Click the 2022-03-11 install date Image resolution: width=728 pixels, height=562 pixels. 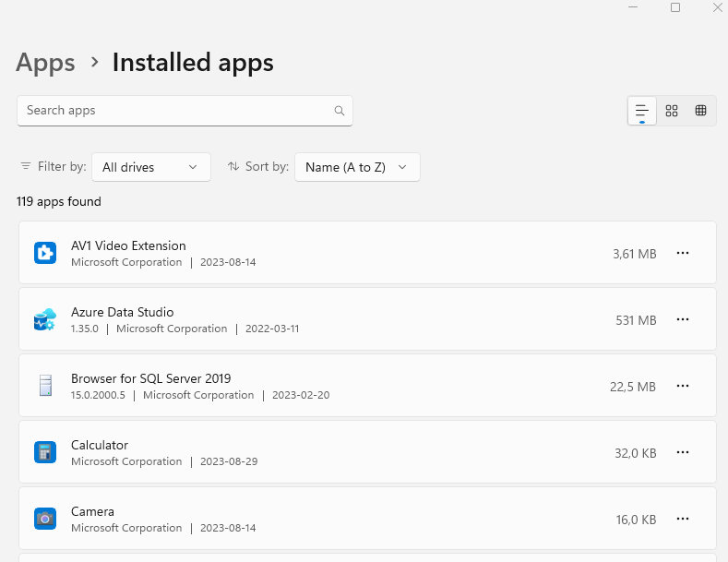pos(272,329)
